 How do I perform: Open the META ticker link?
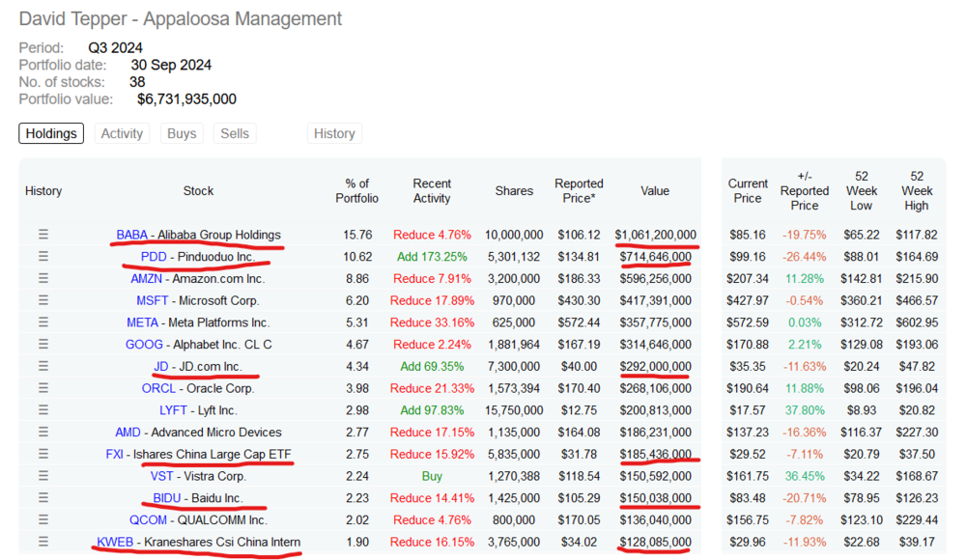tap(142, 322)
